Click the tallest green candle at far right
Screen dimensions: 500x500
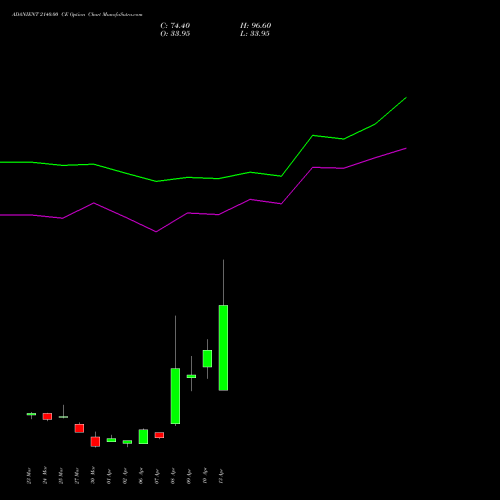[223, 348]
